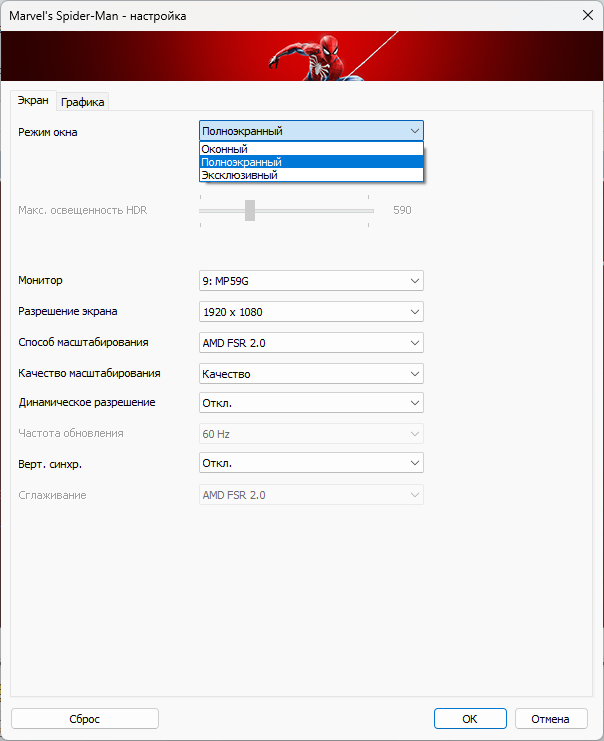Image resolution: width=604 pixels, height=741 pixels.
Task: Click the Spider-Man banner image
Action: [x=302, y=56]
